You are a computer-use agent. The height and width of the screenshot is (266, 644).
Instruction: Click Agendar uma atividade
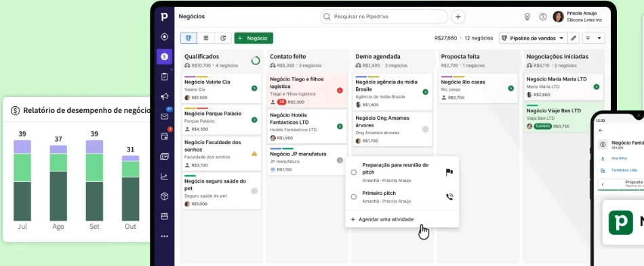click(x=382, y=219)
